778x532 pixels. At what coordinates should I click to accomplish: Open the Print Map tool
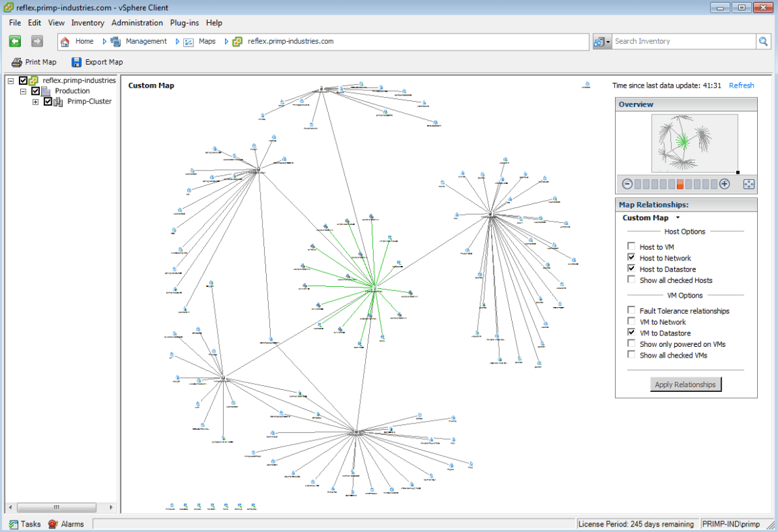pos(34,62)
